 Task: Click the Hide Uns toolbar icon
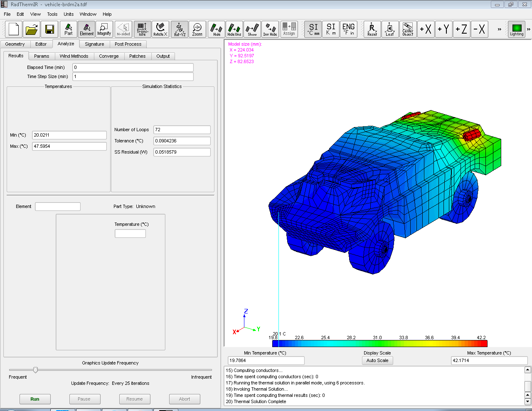234,29
